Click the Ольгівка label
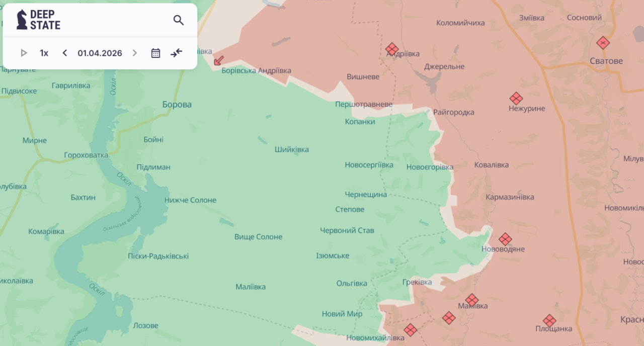Viewport: 644px width, 346px height. tap(352, 283)
